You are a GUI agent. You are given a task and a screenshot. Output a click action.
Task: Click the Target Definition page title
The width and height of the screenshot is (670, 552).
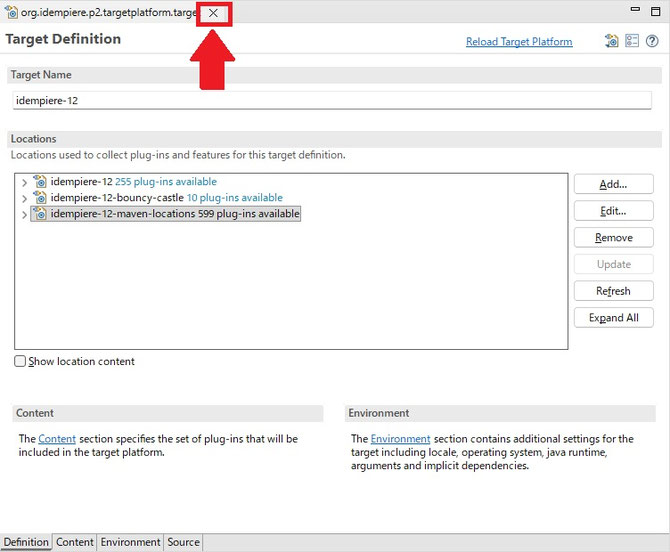pyautogui.click(x=63, y=39)
